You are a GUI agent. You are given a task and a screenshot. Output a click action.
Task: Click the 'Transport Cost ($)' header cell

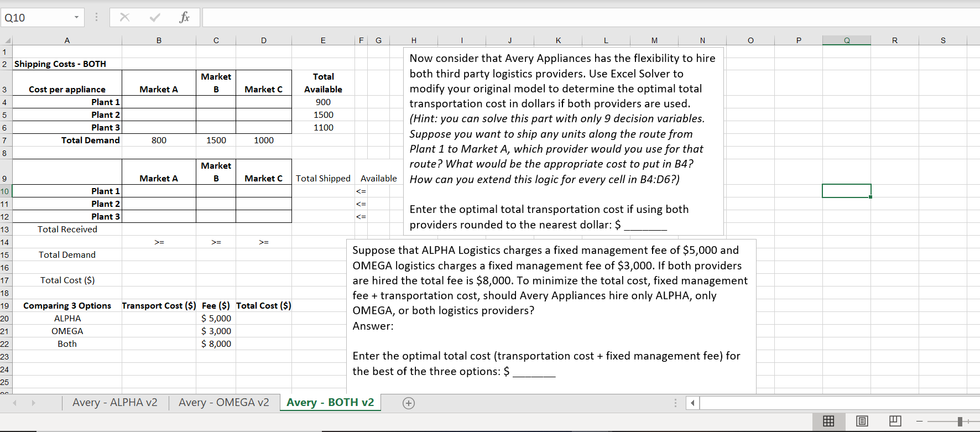coord(159,306)
